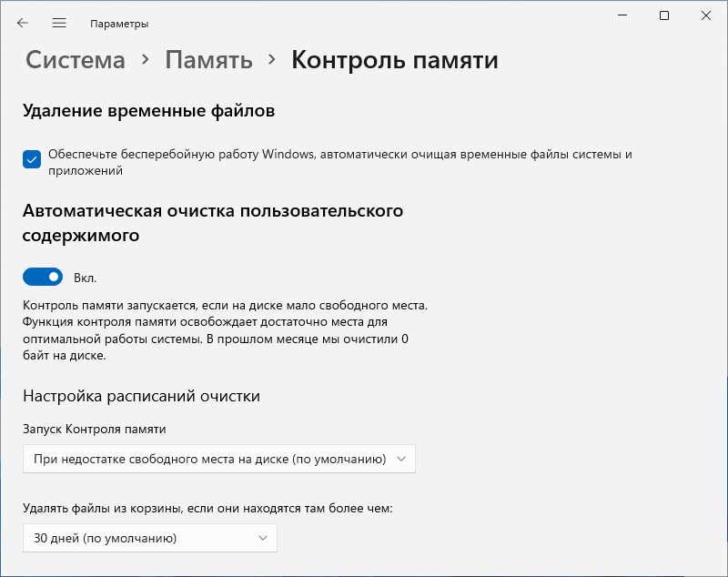
Task: Close the Параметры window
Action: [x=707, y=15]
